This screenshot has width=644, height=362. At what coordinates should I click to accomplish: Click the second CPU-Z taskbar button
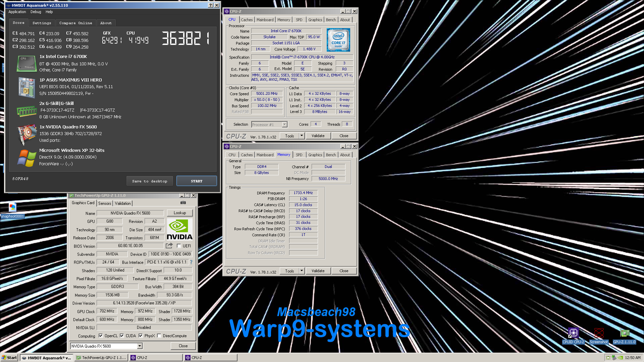pyautogui.click(x=210, y=358)
